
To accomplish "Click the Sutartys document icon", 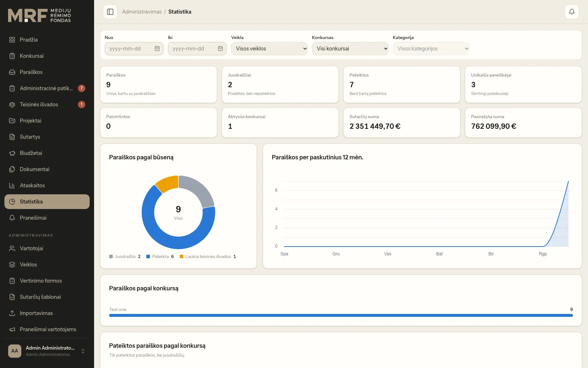I will pos(12,137).
